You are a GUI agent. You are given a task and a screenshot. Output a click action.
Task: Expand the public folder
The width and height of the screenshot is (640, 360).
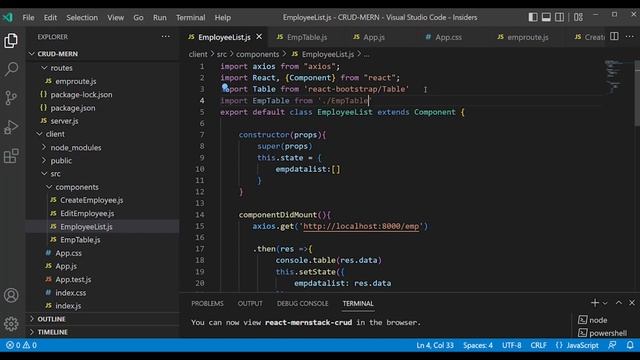[x=44, y=160]
